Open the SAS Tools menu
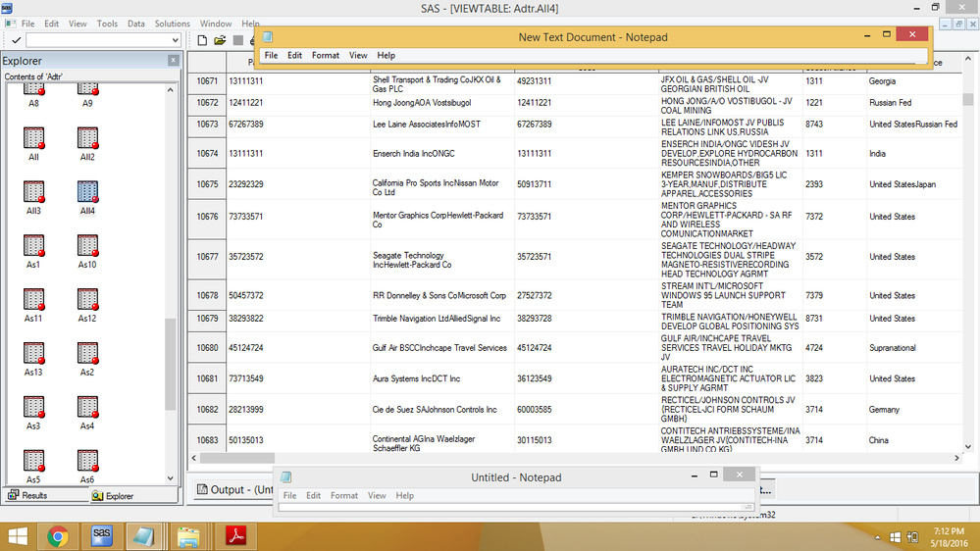This screenshot has height=551, width=980. 107,24
